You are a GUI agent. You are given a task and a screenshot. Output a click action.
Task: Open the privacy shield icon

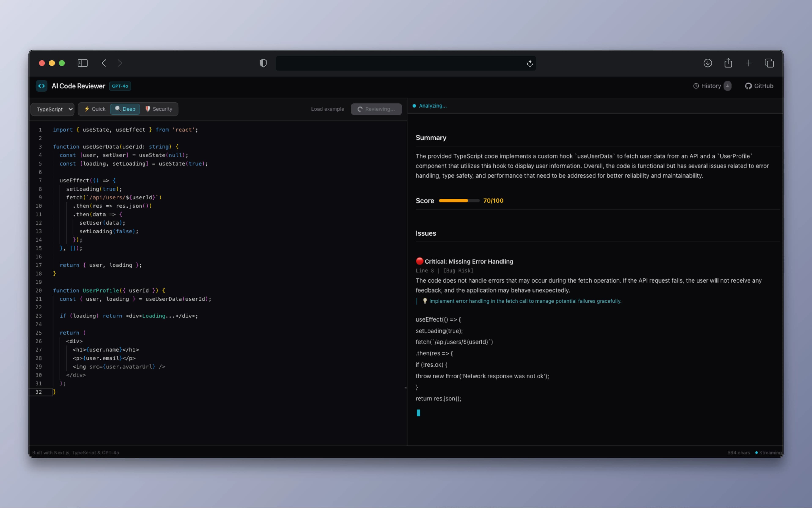(x=263, y=63)
